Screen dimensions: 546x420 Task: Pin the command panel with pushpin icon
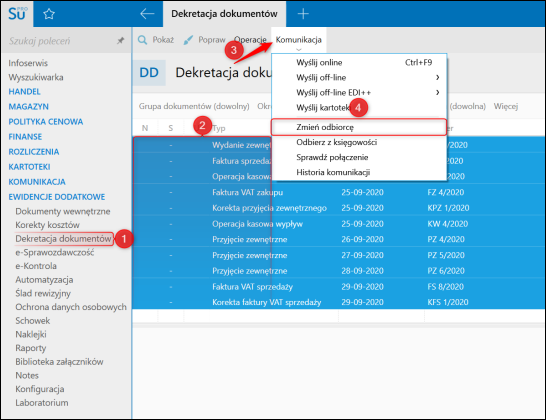click(120, 41)
